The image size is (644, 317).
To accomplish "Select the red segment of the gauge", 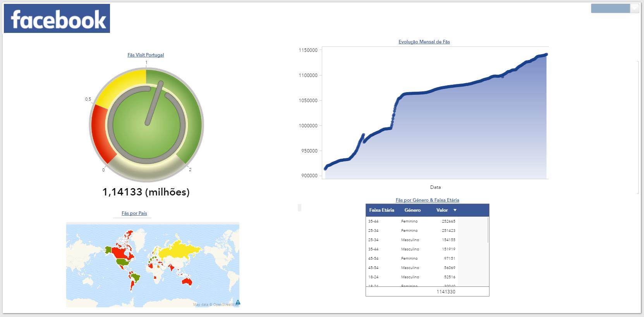I will pos(102,134).
